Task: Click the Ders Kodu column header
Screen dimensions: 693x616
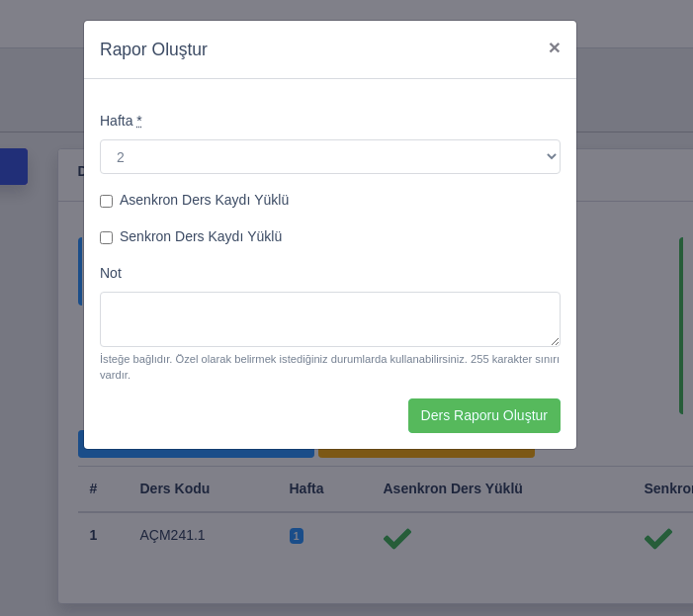Action: (x=174, y=488)
